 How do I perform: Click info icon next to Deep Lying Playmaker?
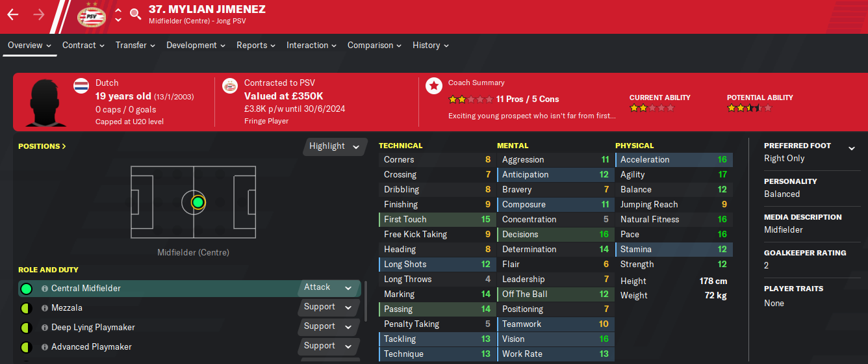(45, 328)
